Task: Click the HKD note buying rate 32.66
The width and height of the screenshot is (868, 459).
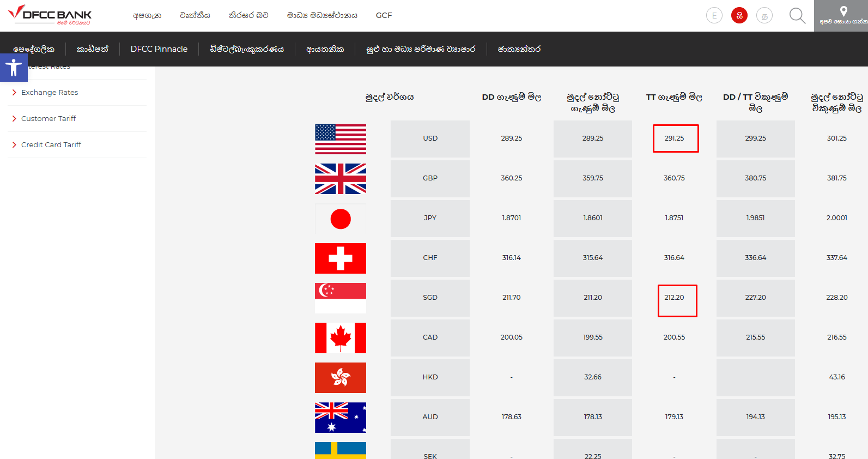Action: 593,377
